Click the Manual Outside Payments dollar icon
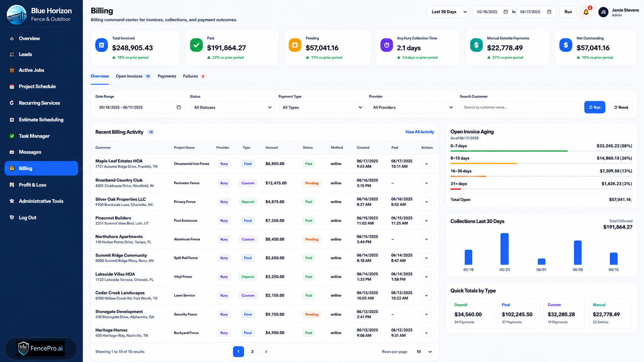Screen dimensions: 644x362 tap(476, 45)
